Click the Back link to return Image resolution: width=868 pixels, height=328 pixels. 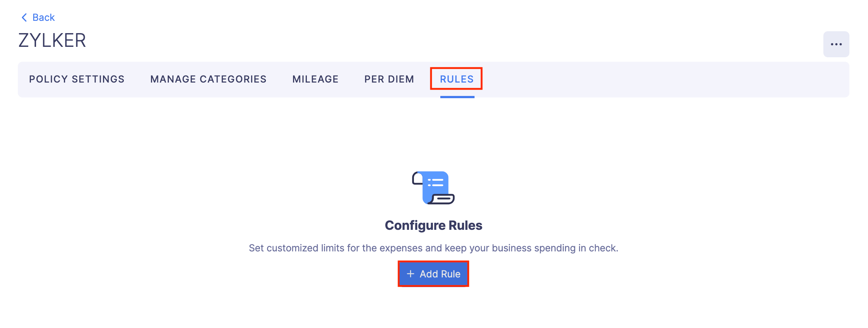tap(44, 17)
